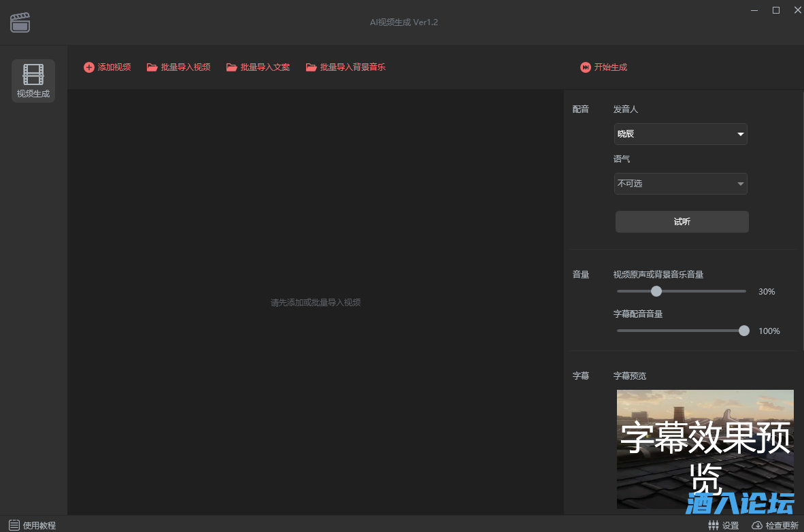Click the 字幕配音音量 slider handle
This screenshot has width=804, height=532.
click(744, 331)
